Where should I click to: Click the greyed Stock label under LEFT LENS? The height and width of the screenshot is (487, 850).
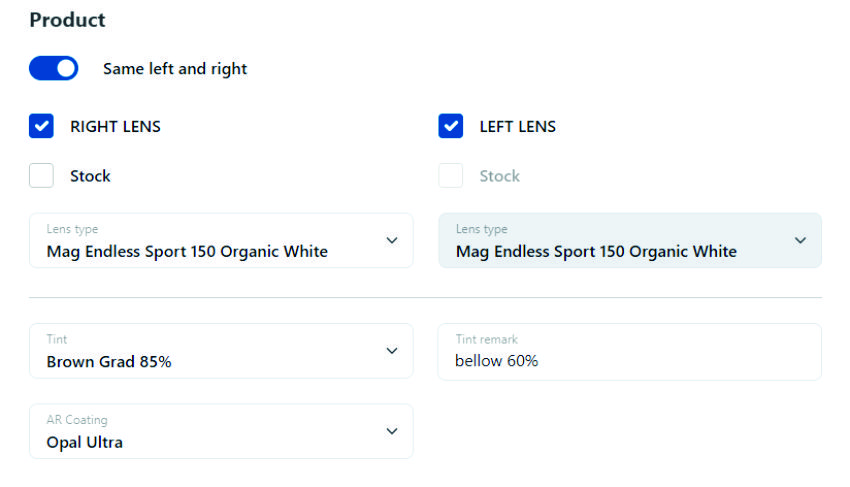coord(499,176)
